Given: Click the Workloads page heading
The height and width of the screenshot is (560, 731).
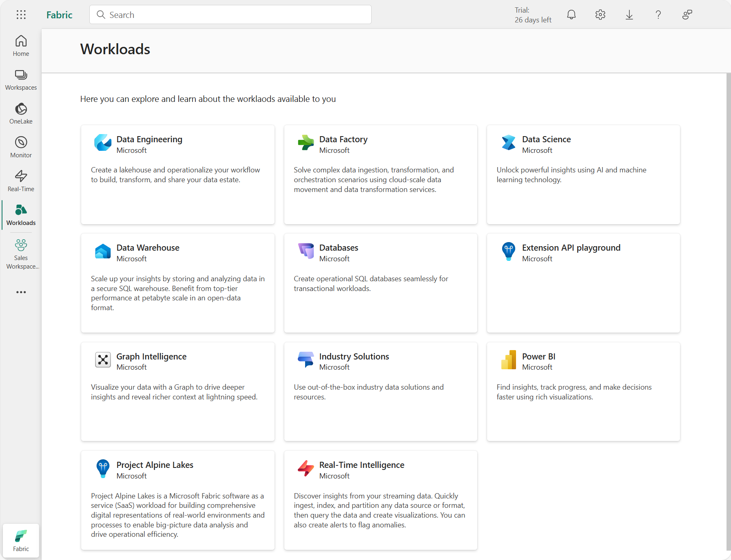Looking at the screenshot, I should click(x=115, y=49).
